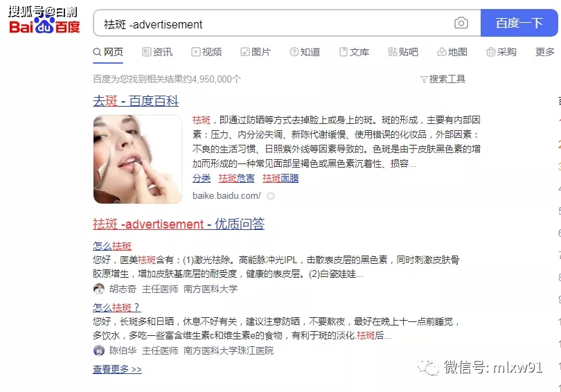Open the 去斑 - 百度百科 result

click(136, 101)
